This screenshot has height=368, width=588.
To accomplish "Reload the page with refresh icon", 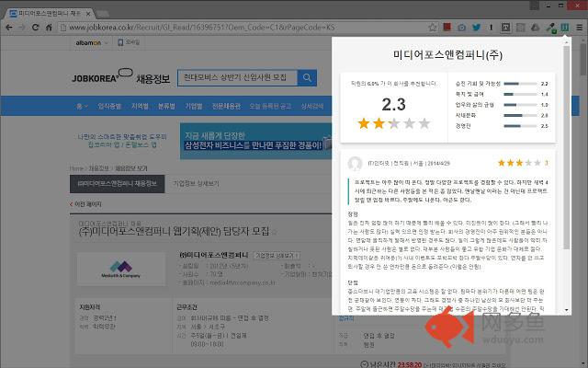I will 35,28.
